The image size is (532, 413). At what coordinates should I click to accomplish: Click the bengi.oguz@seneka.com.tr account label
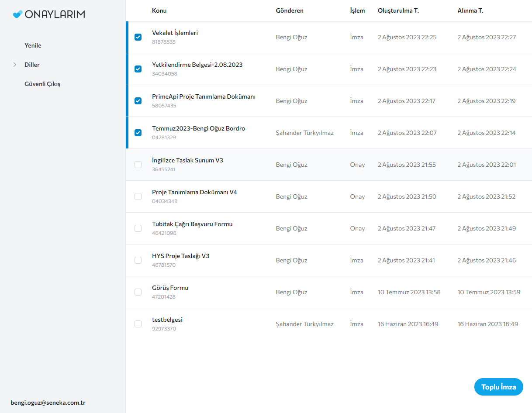[48, 403]
